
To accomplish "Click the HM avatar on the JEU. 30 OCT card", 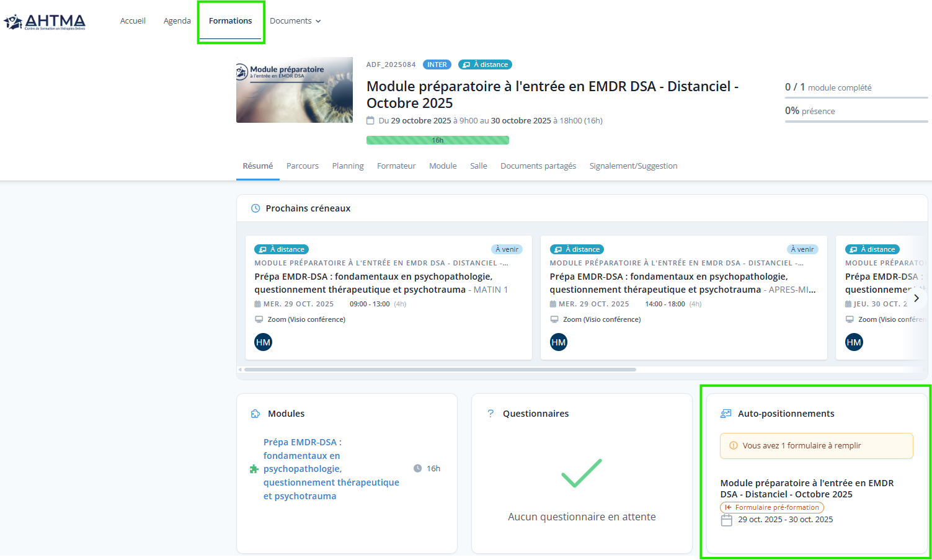I will pos(854,342).
